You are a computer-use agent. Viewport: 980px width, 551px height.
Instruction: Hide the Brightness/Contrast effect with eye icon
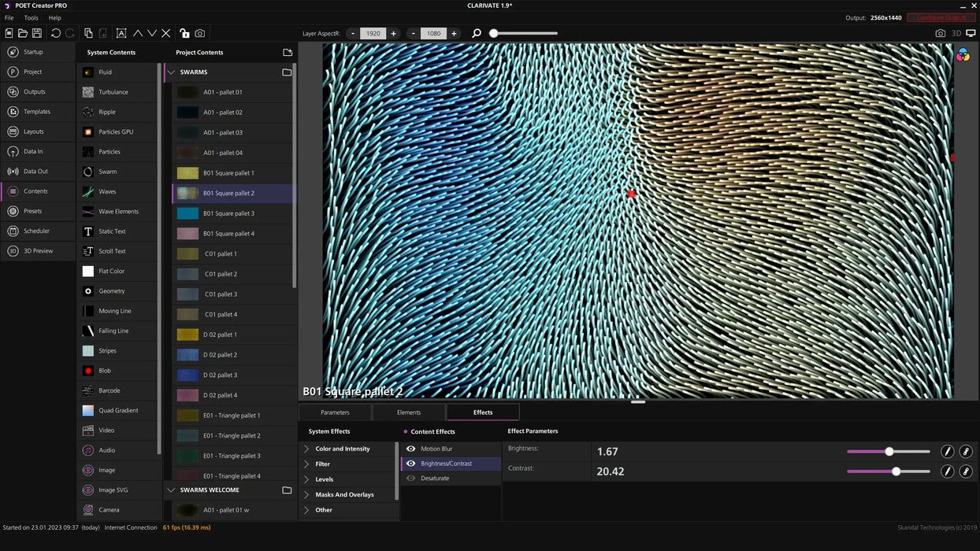pos(410,464)
